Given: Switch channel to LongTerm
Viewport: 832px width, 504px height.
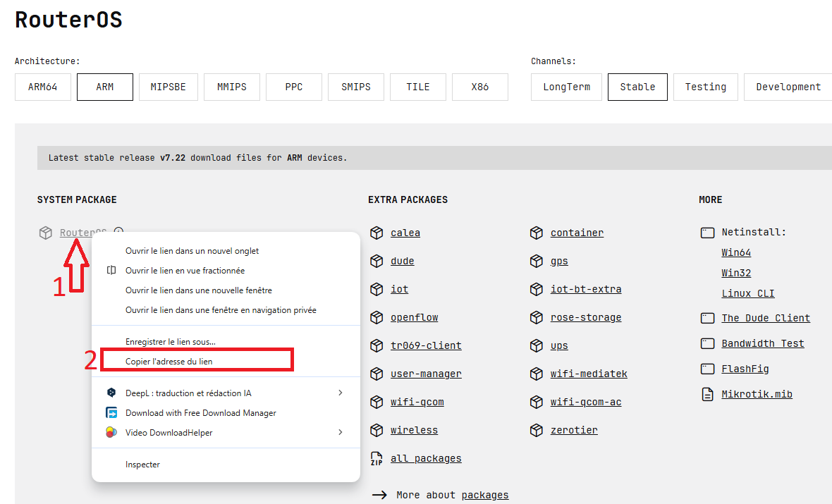Looking at the screenshot, I should click(566, 87).
